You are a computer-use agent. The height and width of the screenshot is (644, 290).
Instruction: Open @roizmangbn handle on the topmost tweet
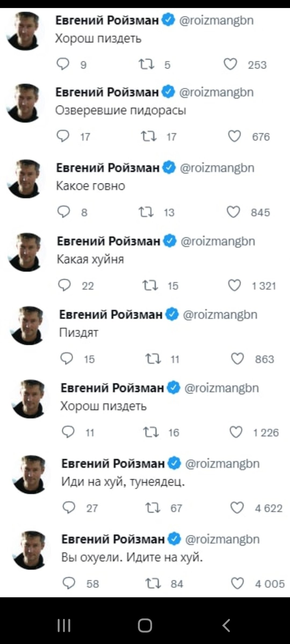[x=216, y=20]
